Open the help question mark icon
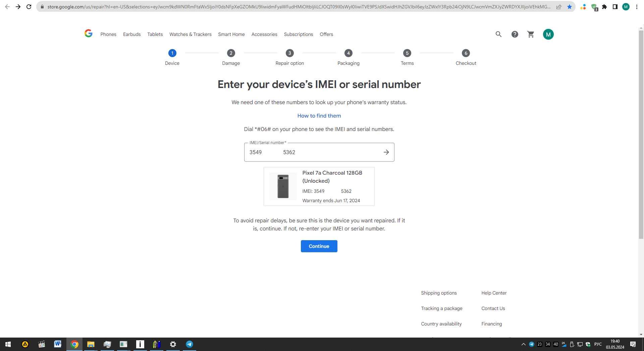 pyautogui.click(x=515, y=34)
